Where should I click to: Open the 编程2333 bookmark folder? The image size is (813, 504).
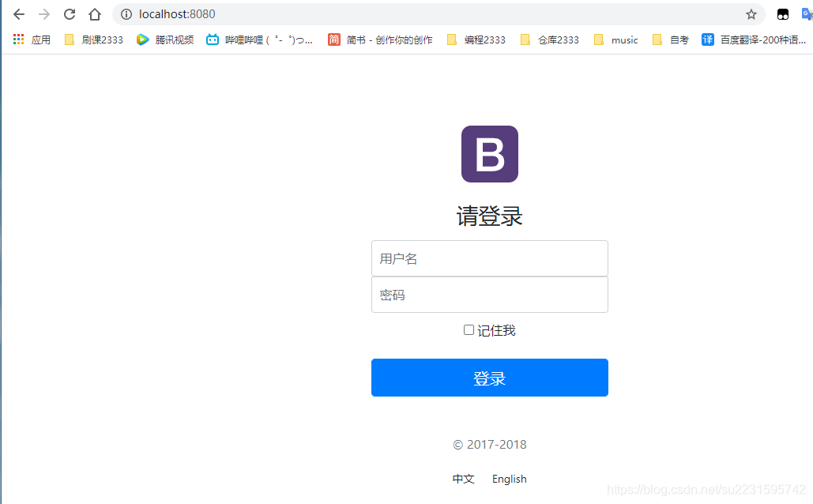(476, 40)
